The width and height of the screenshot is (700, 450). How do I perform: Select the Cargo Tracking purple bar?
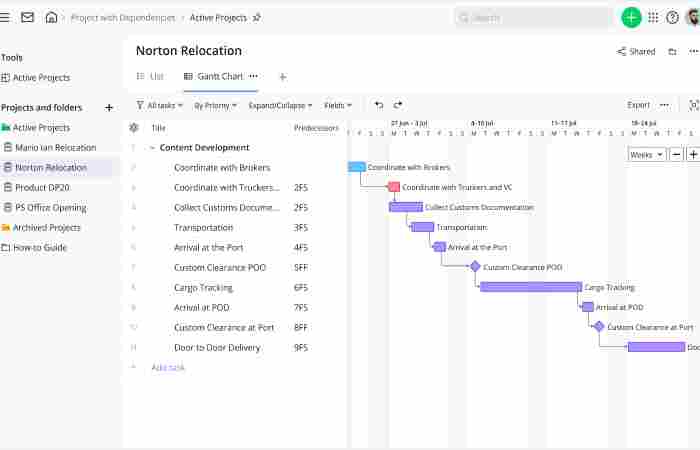(530, 287)
